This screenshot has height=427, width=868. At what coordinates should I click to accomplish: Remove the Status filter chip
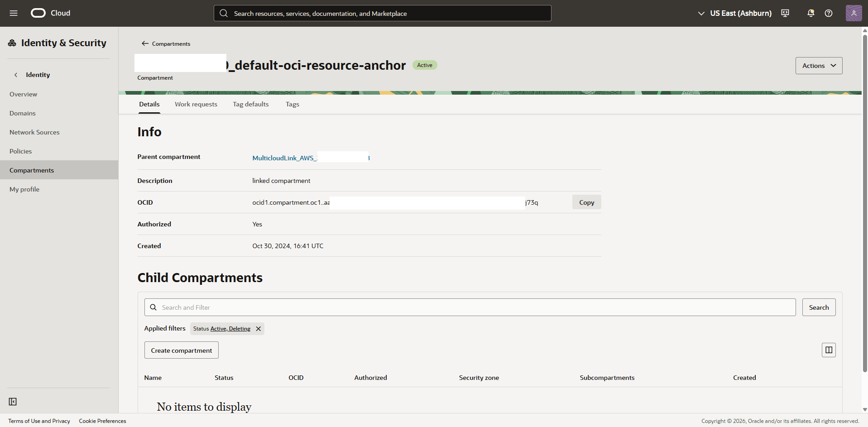pos(259,329)
